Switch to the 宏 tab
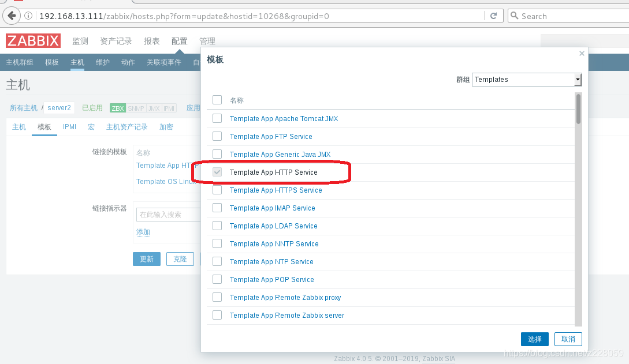The width and height of the screenshot is (629, 364). [91, 127]
